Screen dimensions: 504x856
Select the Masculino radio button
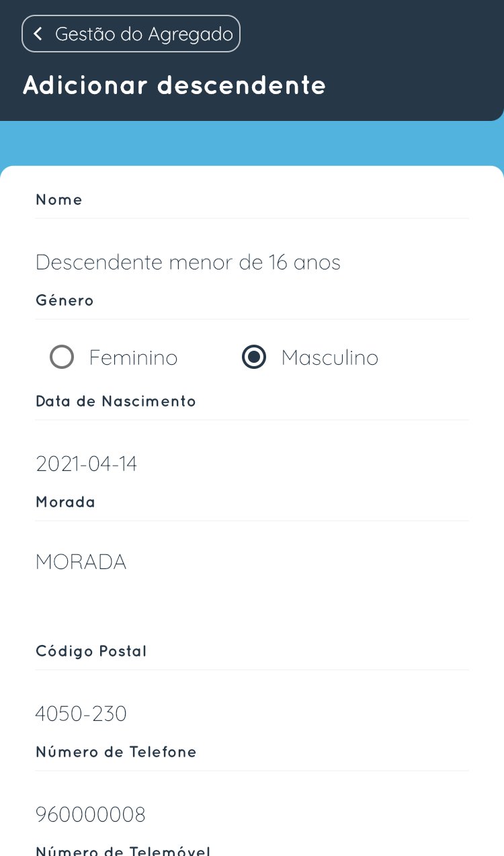(x=254, y=357)
